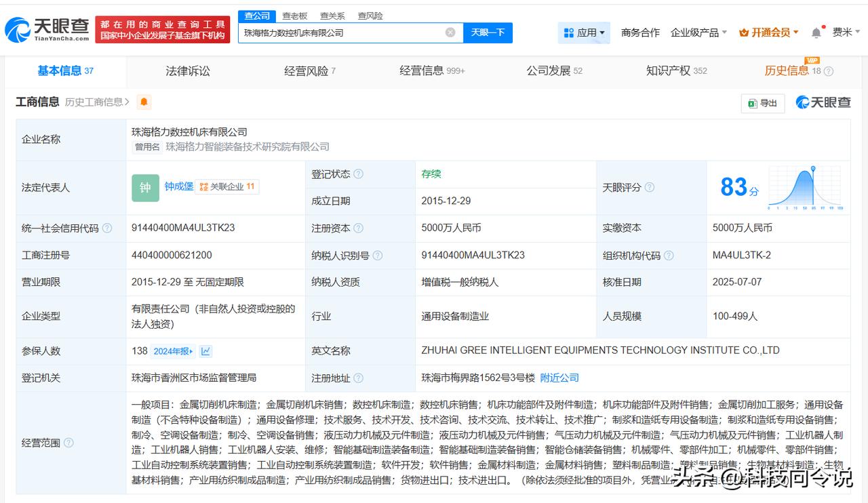
Task: Click 珠海市香洲区市场监督管理局 text
Action: 194,378
